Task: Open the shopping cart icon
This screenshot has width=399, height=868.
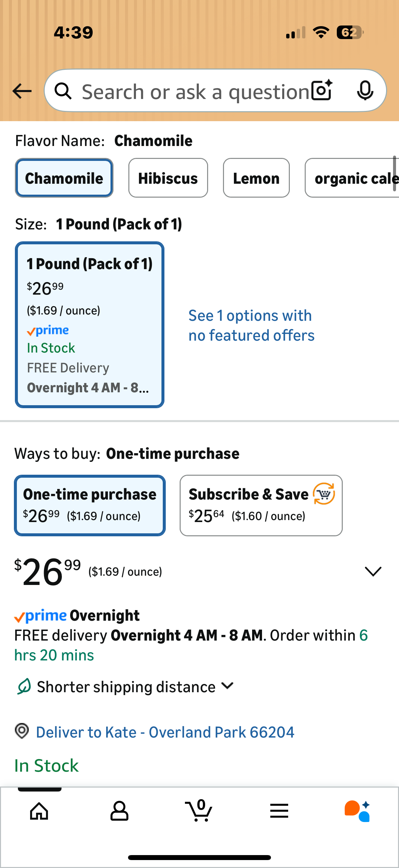Action: click(x=199, y=810)
